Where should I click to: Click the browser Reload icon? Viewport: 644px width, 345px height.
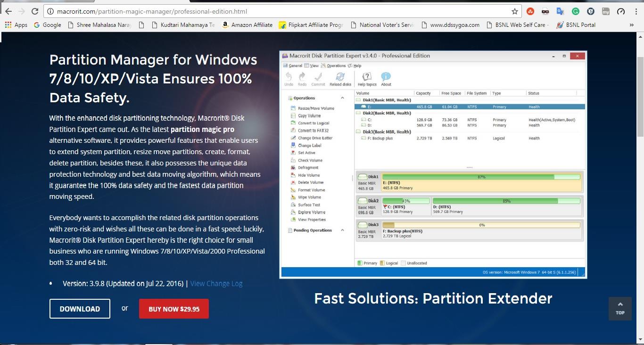coord(35,11)
